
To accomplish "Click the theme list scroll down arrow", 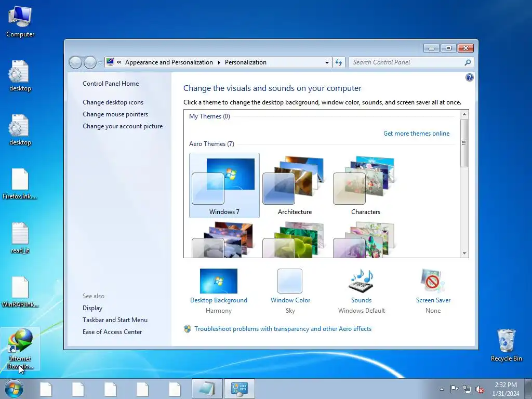I will pyautogui.click(x=464, y=254).
